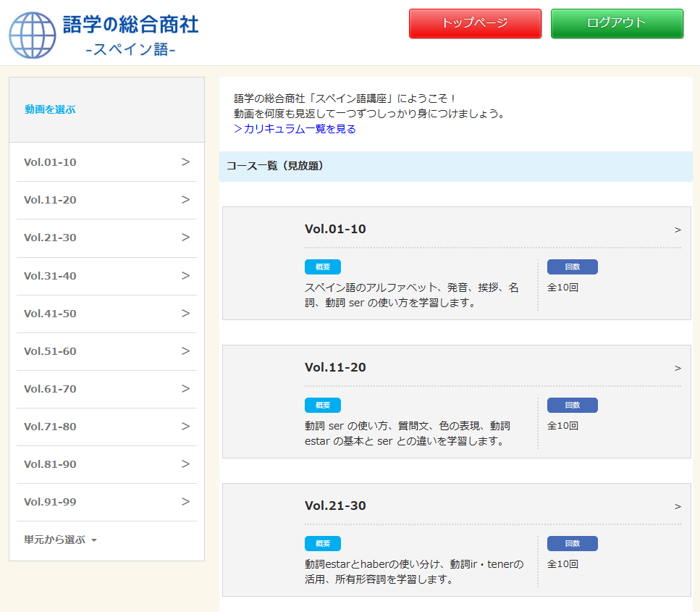Click the arrow beside sidebar Vol.21-30
This screenshot has height=612, width=700.
[185, 238]
